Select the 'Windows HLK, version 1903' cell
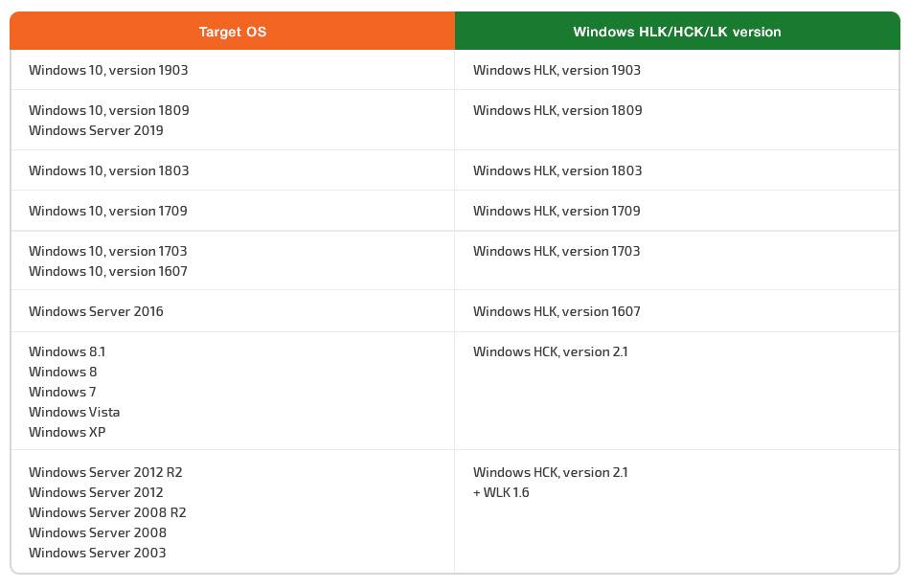The width and height of the screenshot is (910, 588). 676,70
